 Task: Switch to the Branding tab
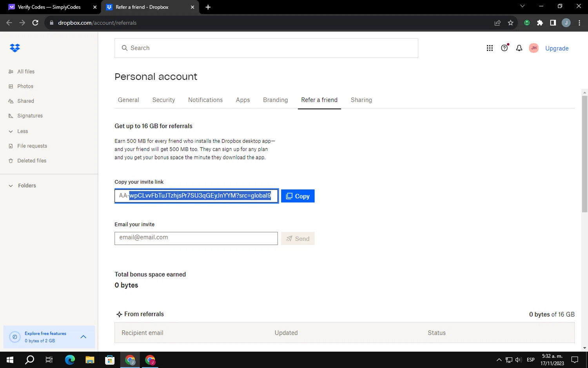pos(275,100)
